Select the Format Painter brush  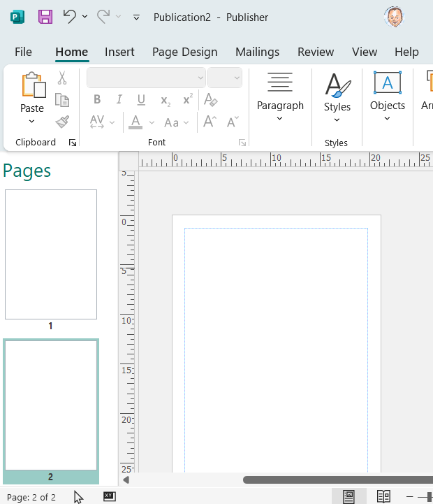coord(62,122)
